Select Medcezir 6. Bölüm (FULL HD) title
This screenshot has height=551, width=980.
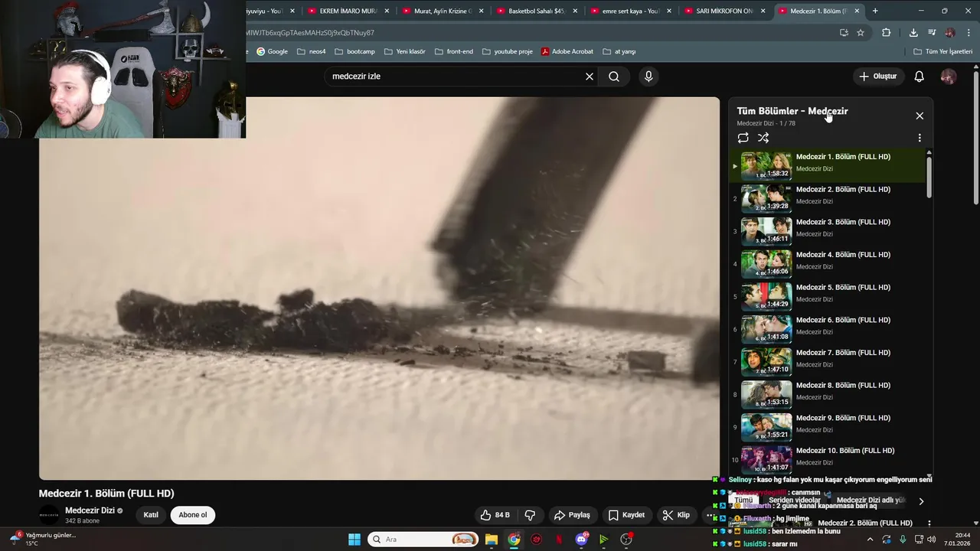[843, 320]
